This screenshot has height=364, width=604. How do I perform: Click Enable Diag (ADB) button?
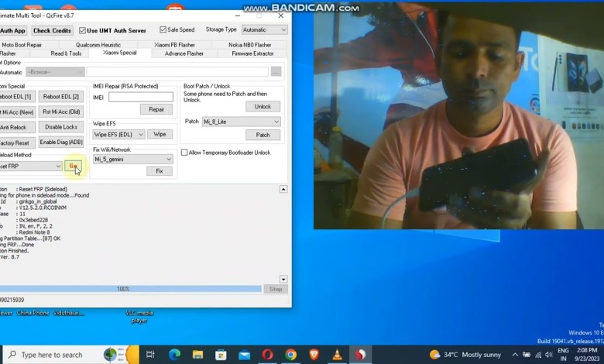coord(61,143)
